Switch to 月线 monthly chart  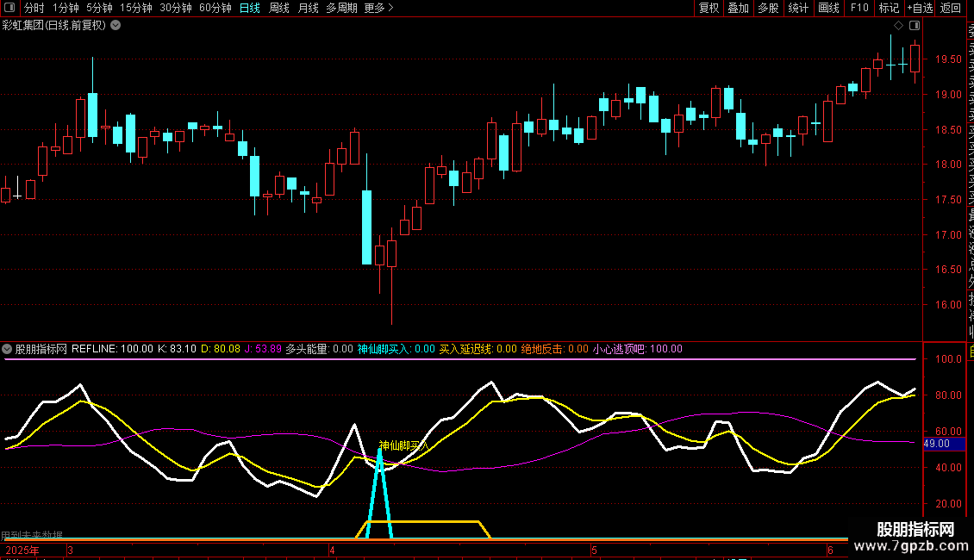coord(308,8)
